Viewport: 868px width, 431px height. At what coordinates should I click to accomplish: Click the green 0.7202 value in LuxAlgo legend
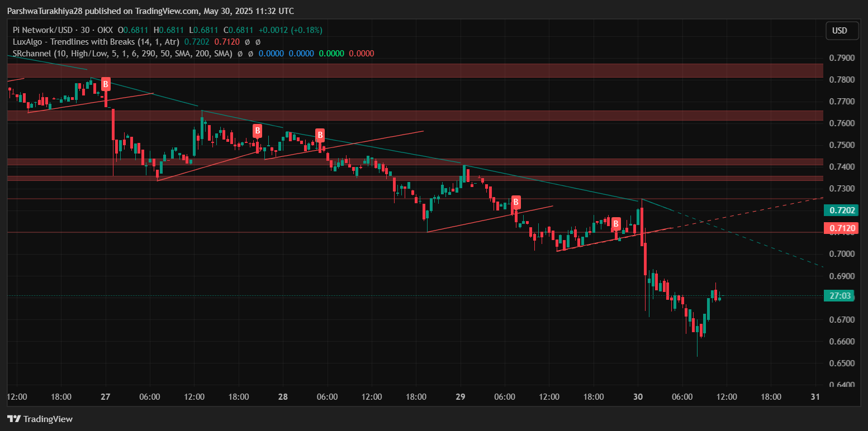pos(196,42)
